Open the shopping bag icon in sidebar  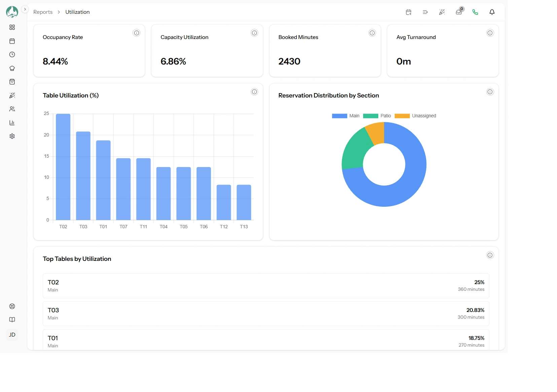tap(12, 82)
